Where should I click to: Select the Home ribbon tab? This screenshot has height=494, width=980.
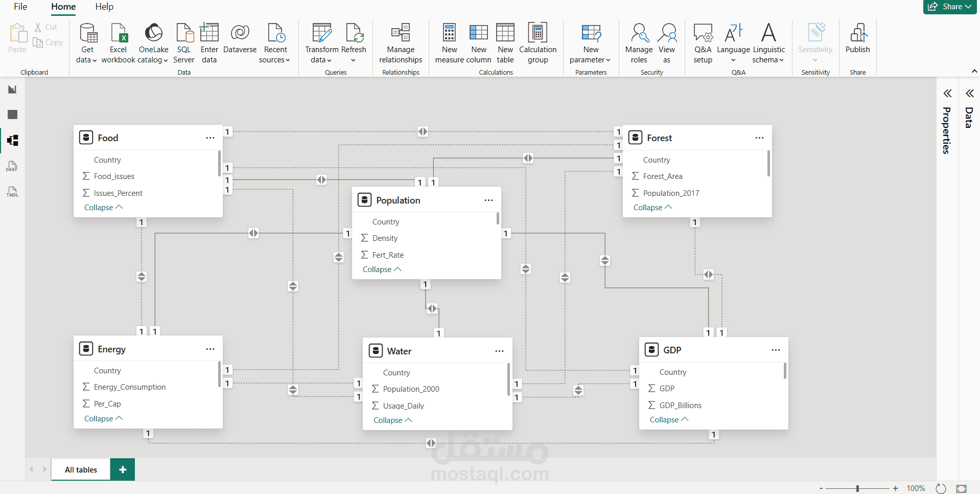[x=63, y=7]
